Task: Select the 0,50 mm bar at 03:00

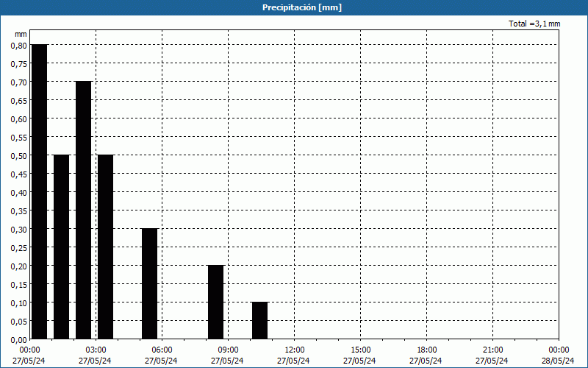Action: coord(105,247)
